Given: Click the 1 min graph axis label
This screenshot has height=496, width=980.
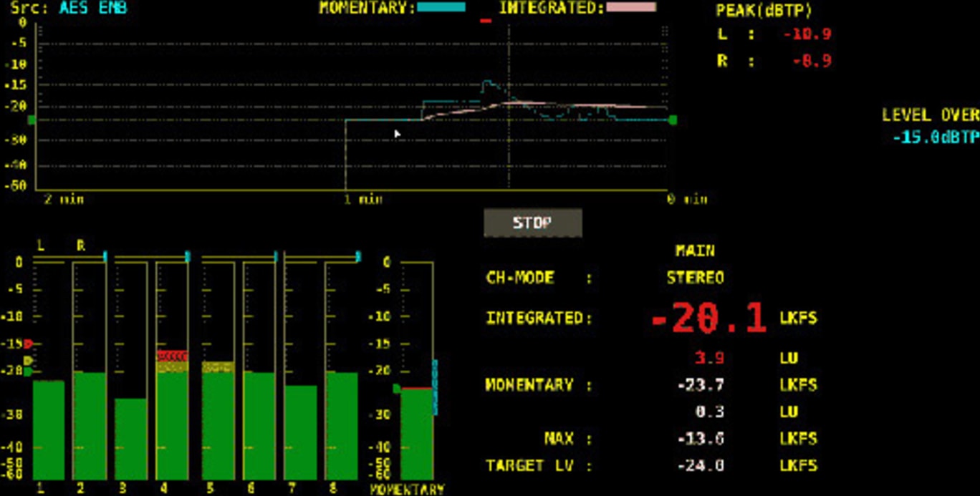Looking at the screenshot, I should pyautogui.click(x=362, y=199).
